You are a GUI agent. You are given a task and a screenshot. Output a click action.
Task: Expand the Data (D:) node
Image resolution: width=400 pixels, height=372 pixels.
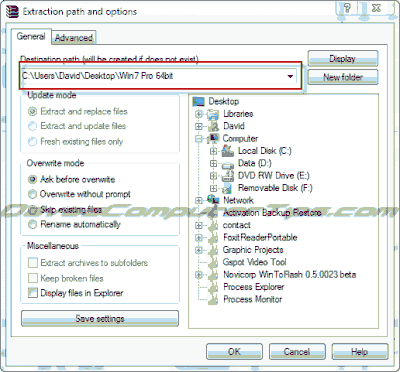[213, 163]
